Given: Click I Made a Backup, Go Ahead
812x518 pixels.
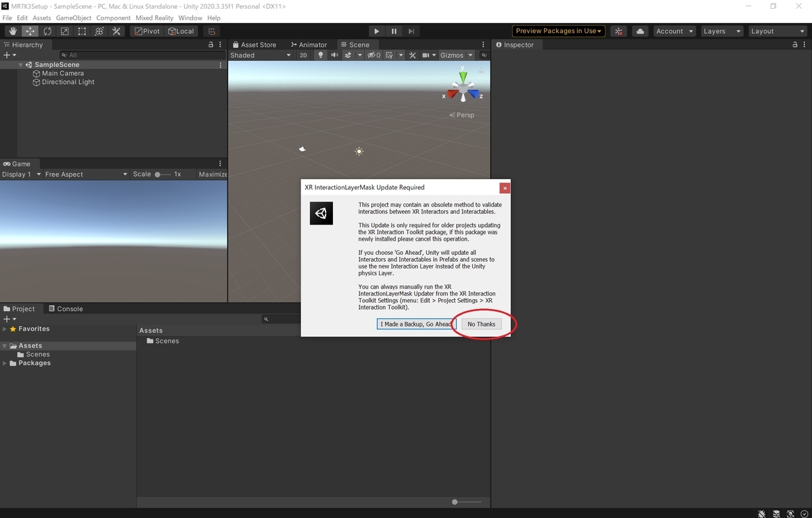Looking at the screenshot, I should coord(415,325).
